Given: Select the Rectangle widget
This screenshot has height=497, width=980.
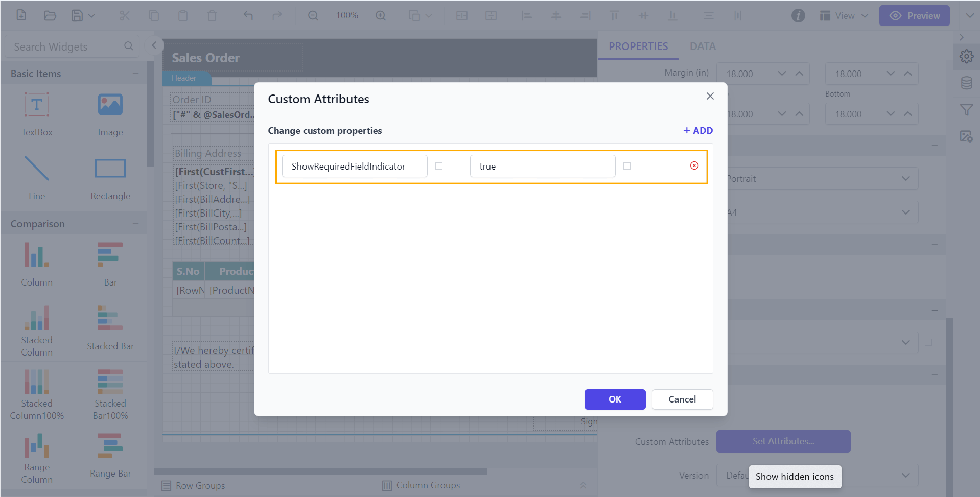Looking at the screenshot, I should (110, 177).
